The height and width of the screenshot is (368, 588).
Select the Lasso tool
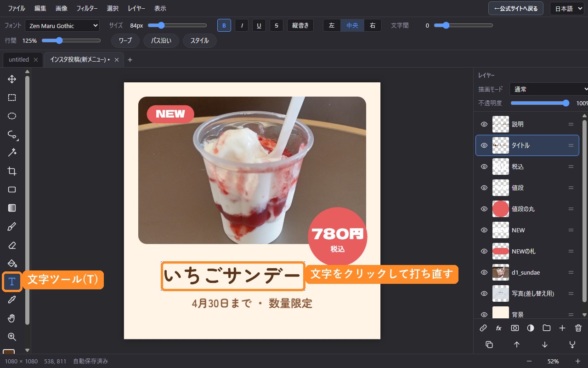12,134
